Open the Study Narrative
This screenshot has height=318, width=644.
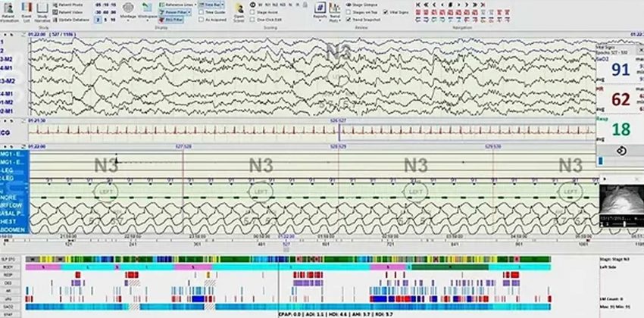point(42,11)
